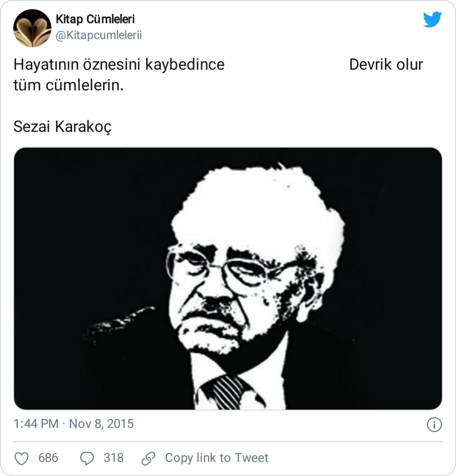Viewport: 456px width, 476px height.
Task: Open the @Kitapcumlelerii handle link
Action: (x=99, y=35)
